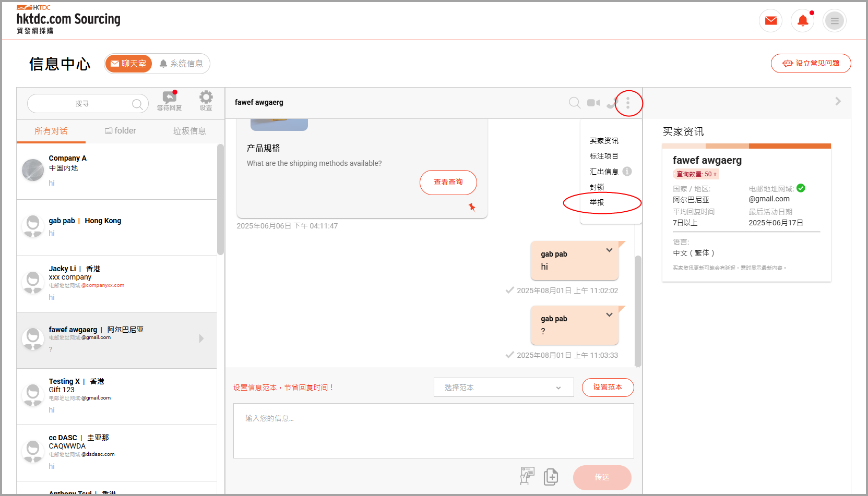
Task: Collapse the buyer info panel arrow
Action: [x=838, y=101]
